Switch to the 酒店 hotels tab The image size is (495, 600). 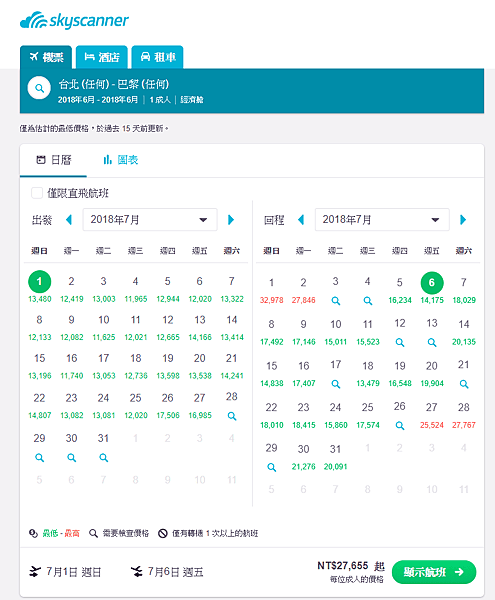pyautogui.click(x=101, y=57)
